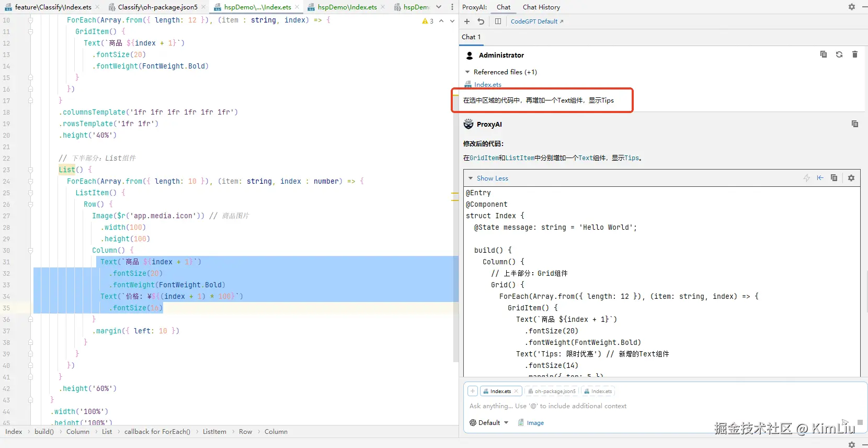Image resolution: width=868 pixels, height=448 pixels.
Task: Select the Chat tab in ProxyAI
Action: pyautogui.click(x=504, y=7)
